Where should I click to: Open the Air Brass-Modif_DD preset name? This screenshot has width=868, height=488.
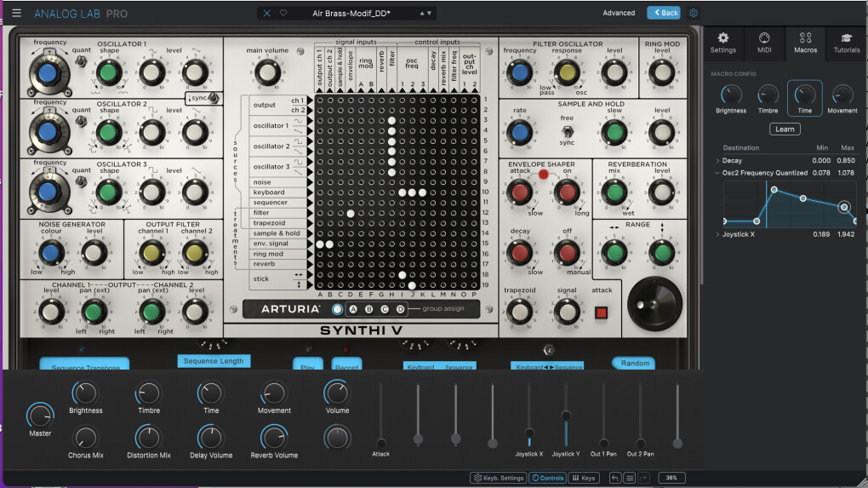tap(351, 14)
